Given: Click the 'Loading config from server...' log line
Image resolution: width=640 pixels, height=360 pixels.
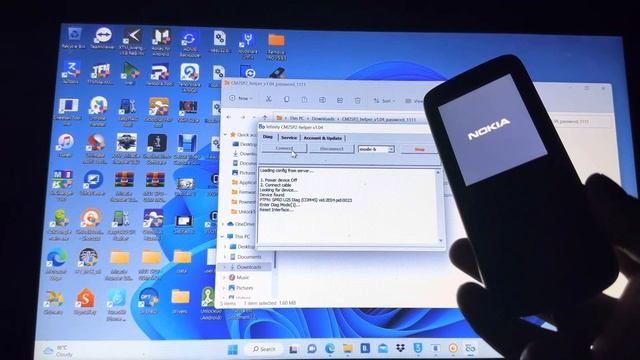Looking at the screenshot, I should click(x=287, y=171).
